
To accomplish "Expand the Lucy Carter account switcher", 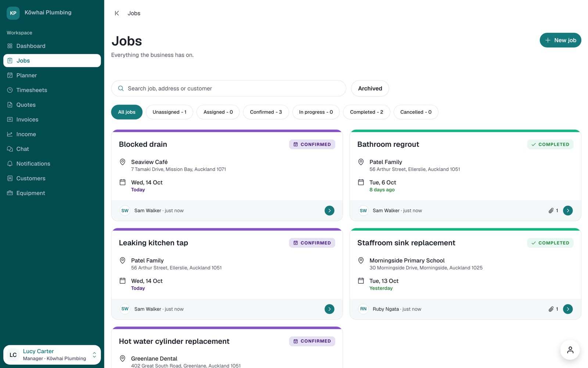I will click(52, 355).
